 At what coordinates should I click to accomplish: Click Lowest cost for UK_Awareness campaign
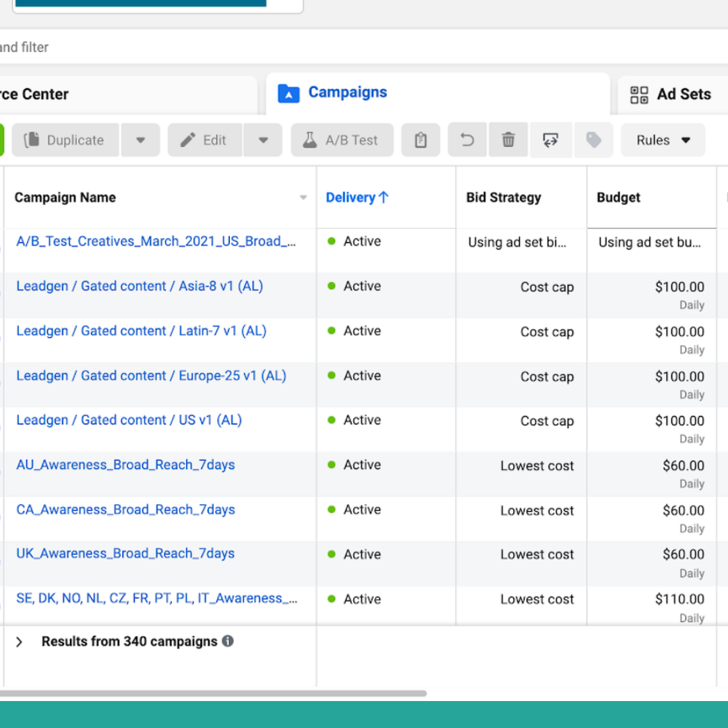pos(537,554)
